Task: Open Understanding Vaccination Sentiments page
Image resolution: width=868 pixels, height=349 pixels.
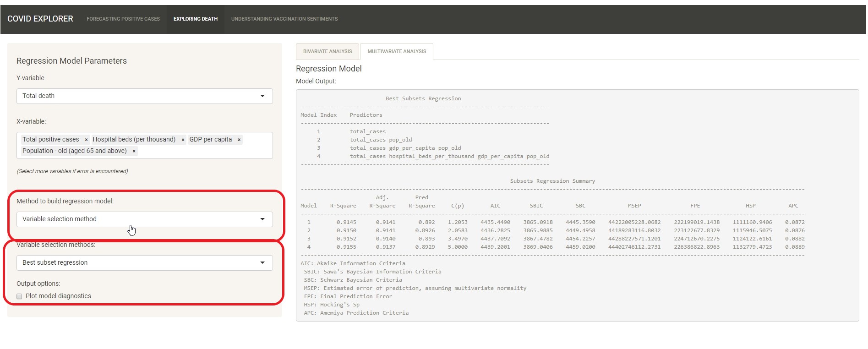Action: [284, 19]
